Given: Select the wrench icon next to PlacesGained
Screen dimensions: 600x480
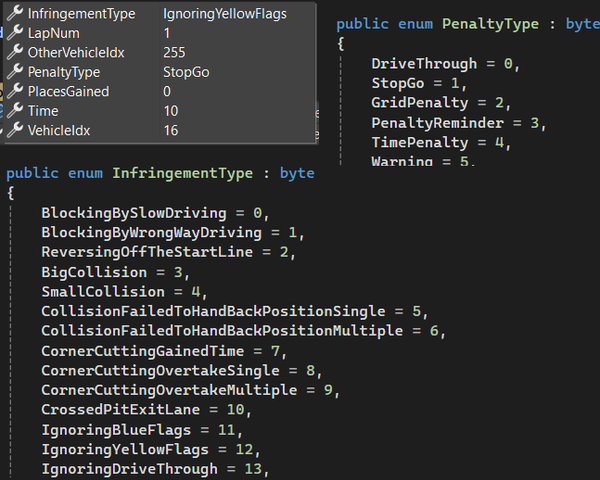Looking at the screenshot, I should [x=14, y=91].
